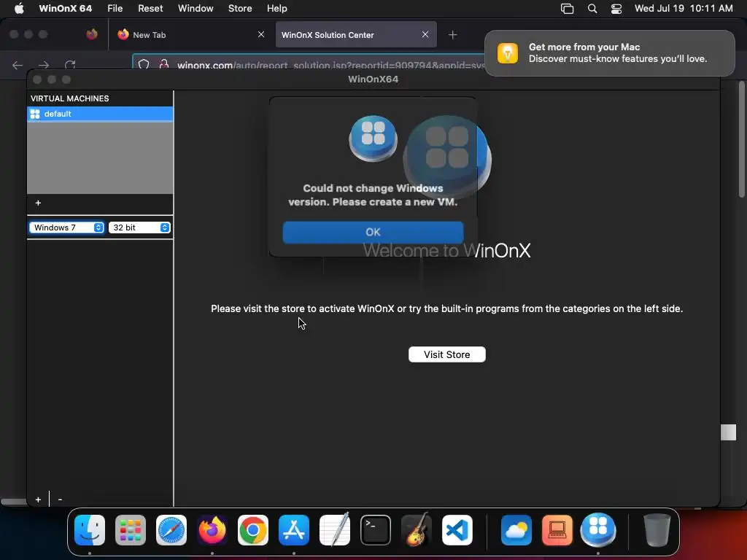Reload the Firefox page
The height and width of the screenshot is (560, 747).
pyautogui.click(x=70, y=65)
